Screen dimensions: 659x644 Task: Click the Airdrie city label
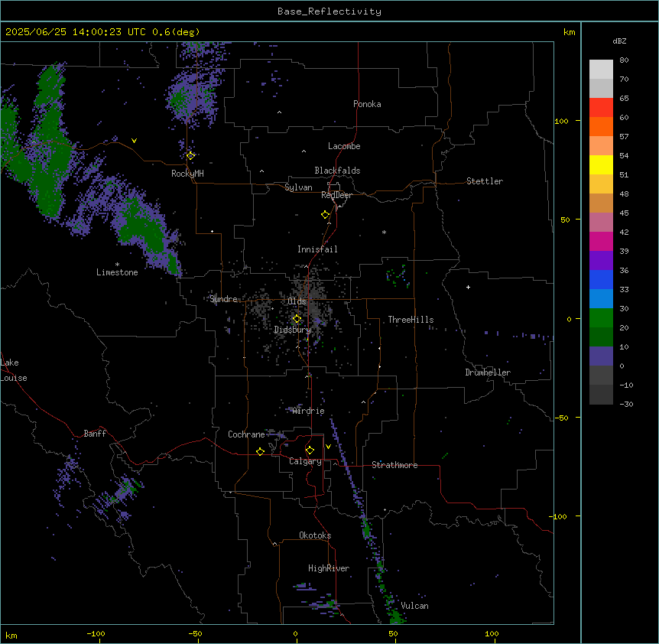coord(309,411)
